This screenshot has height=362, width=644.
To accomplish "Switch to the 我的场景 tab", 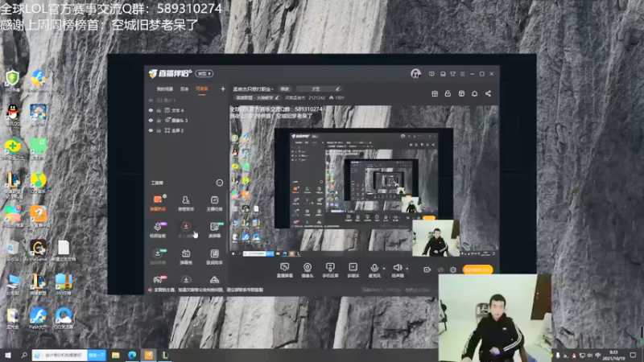I will click(x=165, y=88).
